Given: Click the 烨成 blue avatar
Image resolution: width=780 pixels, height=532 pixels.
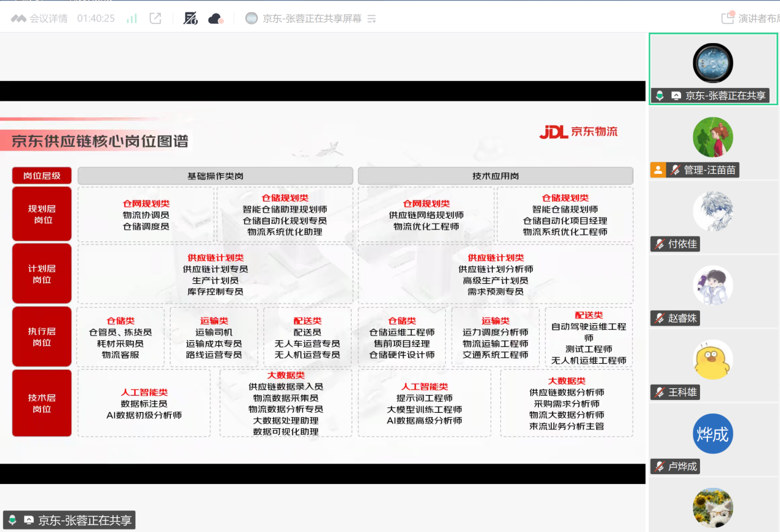Looking at the screenshot, I should [x=712, y=434].
